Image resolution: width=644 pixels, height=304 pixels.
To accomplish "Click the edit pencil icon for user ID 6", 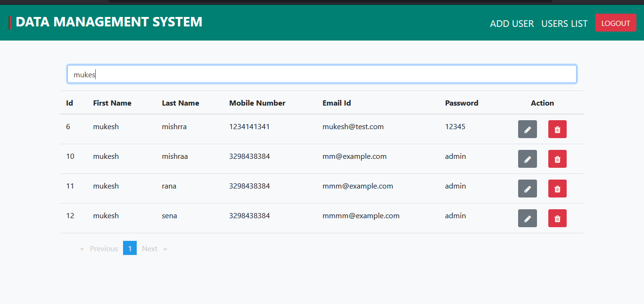I will pos(527,129).
